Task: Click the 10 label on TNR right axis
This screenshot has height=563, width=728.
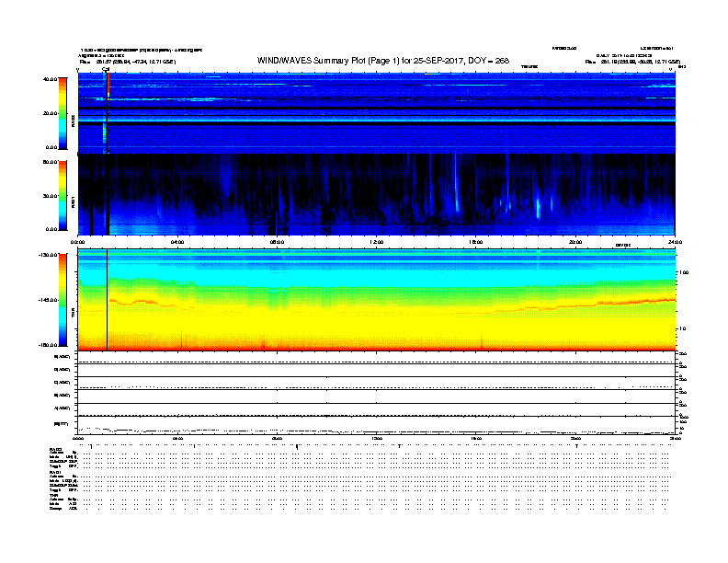Action: tap(684, 329)
